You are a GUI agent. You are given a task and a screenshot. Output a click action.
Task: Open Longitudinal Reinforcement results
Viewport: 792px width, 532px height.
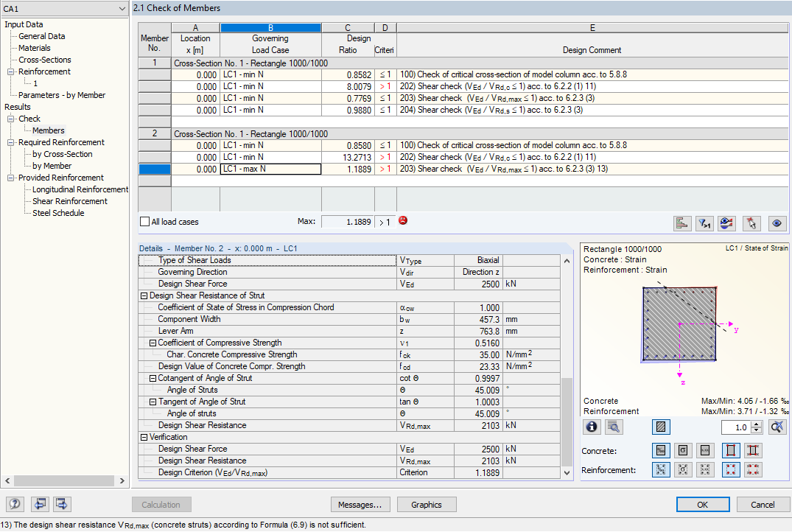pos(80,189)
